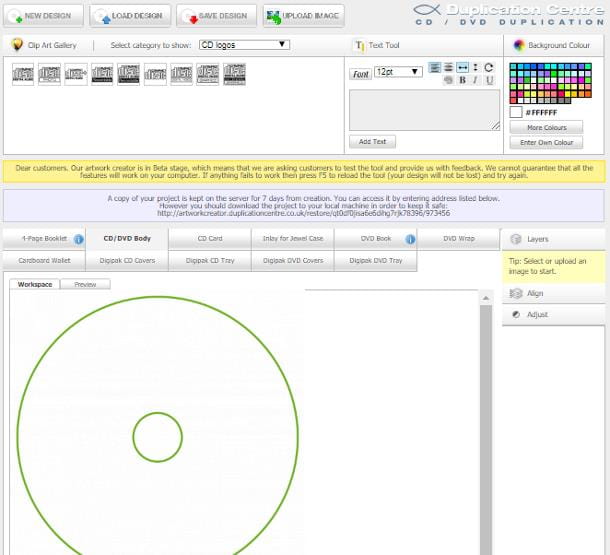Toggle left text alignment
Viewport: 610px width, 555px height.
coord(435,67)
